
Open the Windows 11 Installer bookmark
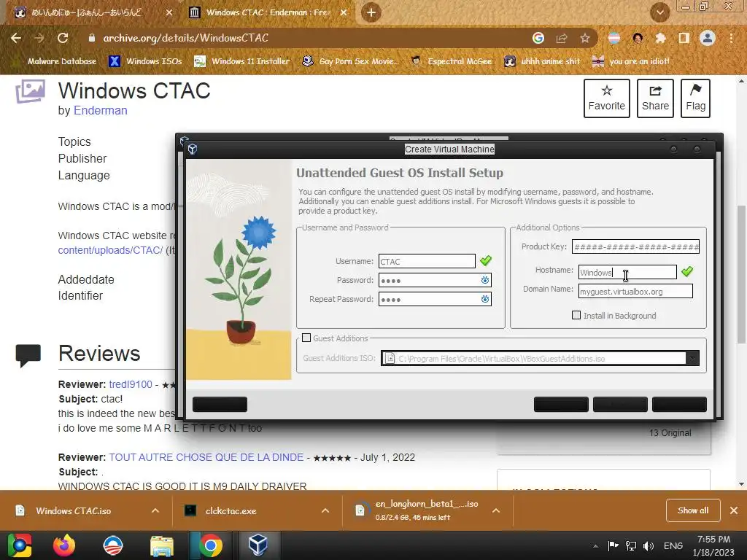[x=242, y=61]
